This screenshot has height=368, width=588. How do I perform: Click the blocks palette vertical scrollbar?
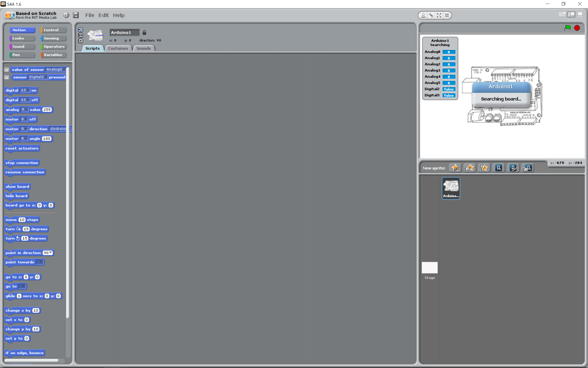[x=68, y=192]
